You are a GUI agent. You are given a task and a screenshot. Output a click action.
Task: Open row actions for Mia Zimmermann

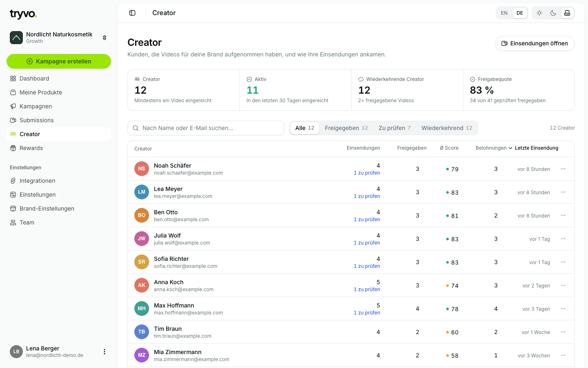coord(563,355)
